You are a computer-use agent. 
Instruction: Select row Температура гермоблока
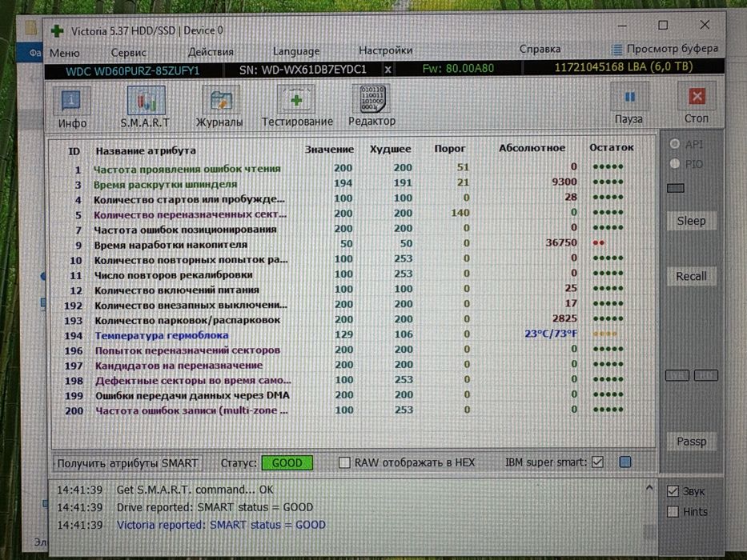click(354, 334)
